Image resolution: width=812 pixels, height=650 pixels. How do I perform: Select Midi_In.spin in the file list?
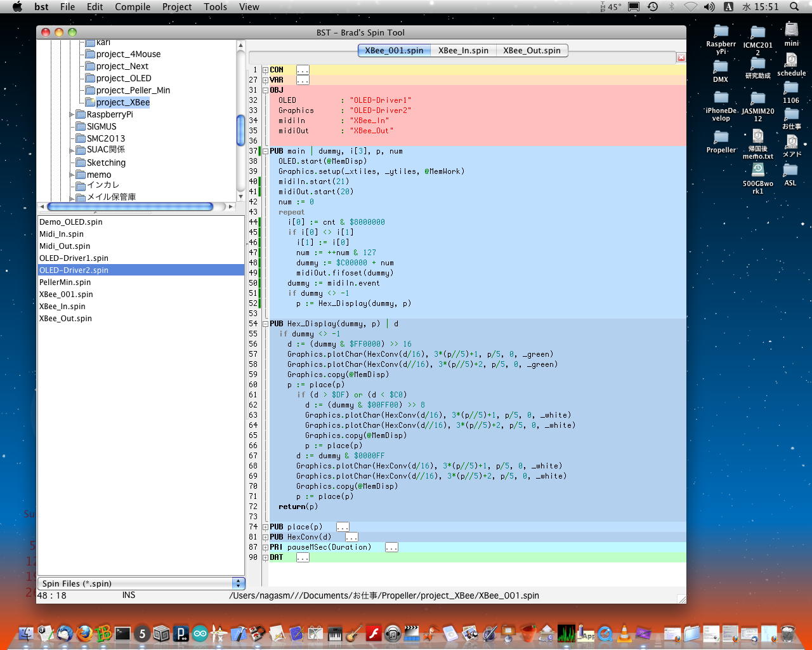(x=62, y=234)
